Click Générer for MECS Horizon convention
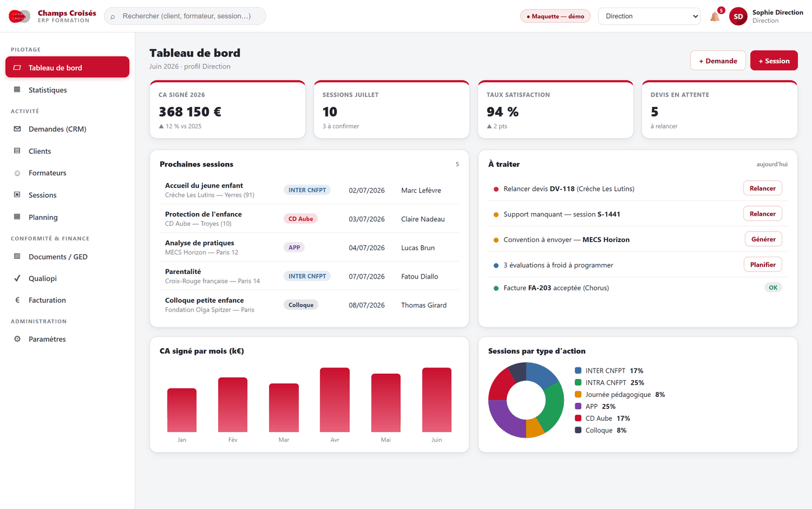The height and width of the screenshot is (509, 812). [763, 239]
